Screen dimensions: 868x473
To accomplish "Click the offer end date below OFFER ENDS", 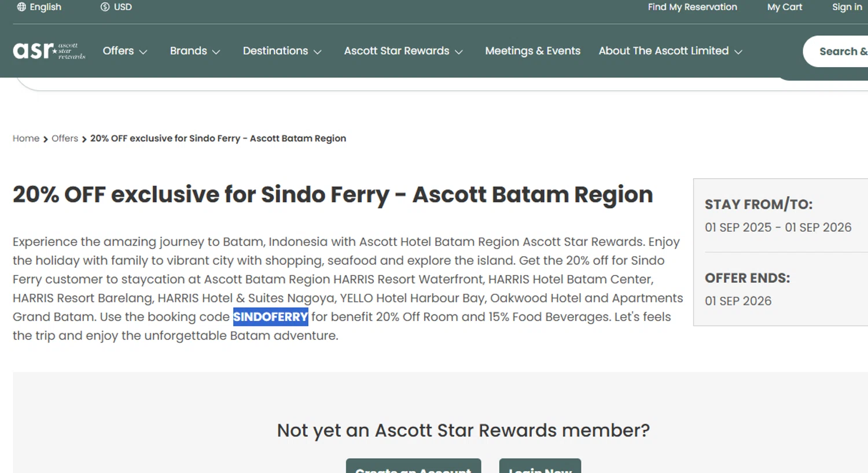I will click(x=738, y=301).
